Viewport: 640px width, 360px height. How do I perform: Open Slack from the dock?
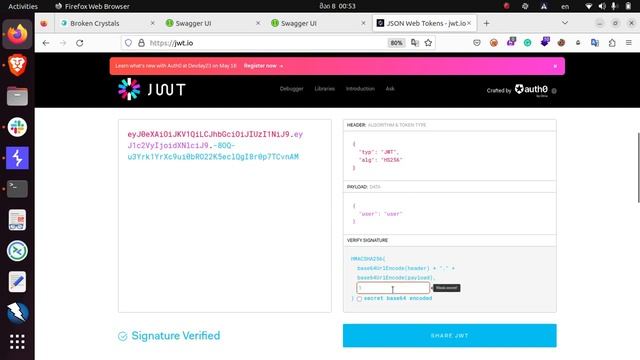17,127
